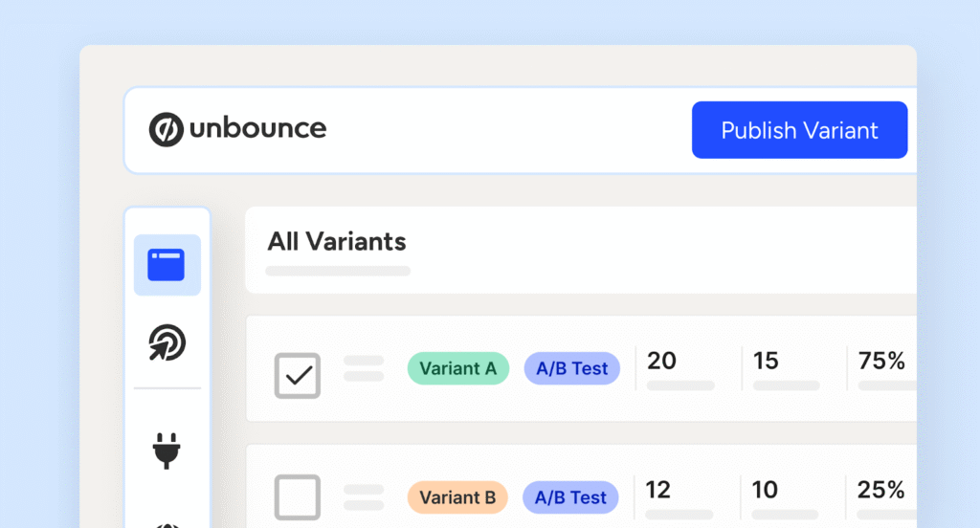Image resolution: width=980 pixels, height=528 pixels.
Task: Open the Pages icon in the sidebar
Action: tap(167, 265)
